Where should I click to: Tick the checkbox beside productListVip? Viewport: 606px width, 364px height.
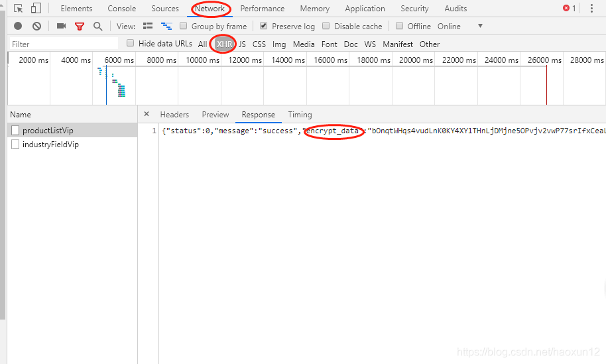15,131
